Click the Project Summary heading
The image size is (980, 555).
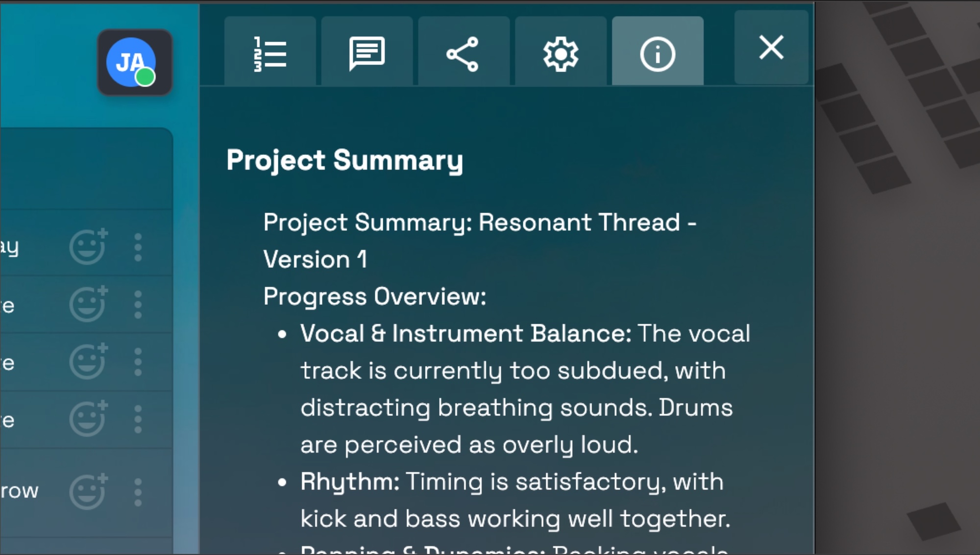[x=344, y=160]
